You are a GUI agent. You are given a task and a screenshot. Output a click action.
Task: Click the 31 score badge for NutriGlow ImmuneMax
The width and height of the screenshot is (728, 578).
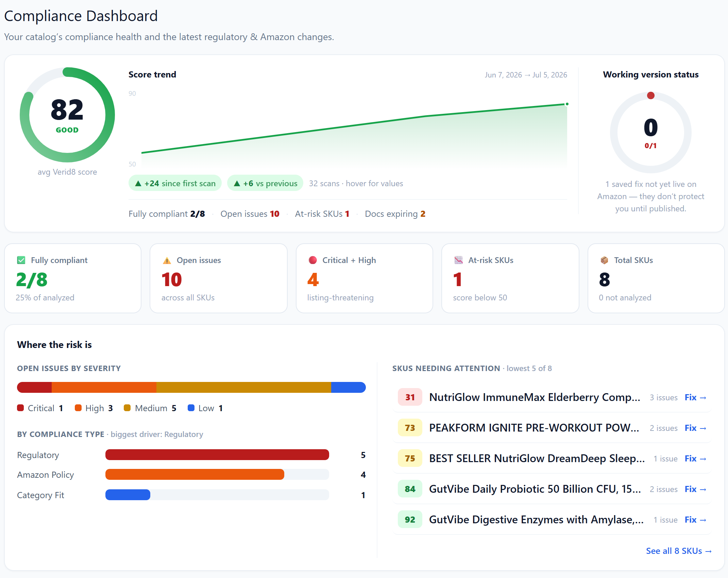coord(410,397)
